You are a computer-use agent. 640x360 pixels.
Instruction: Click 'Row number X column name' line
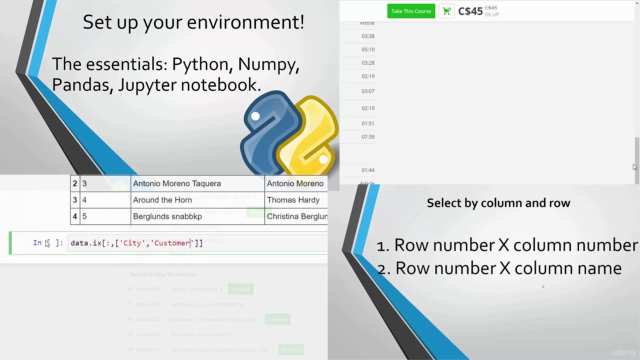[499, 268]
